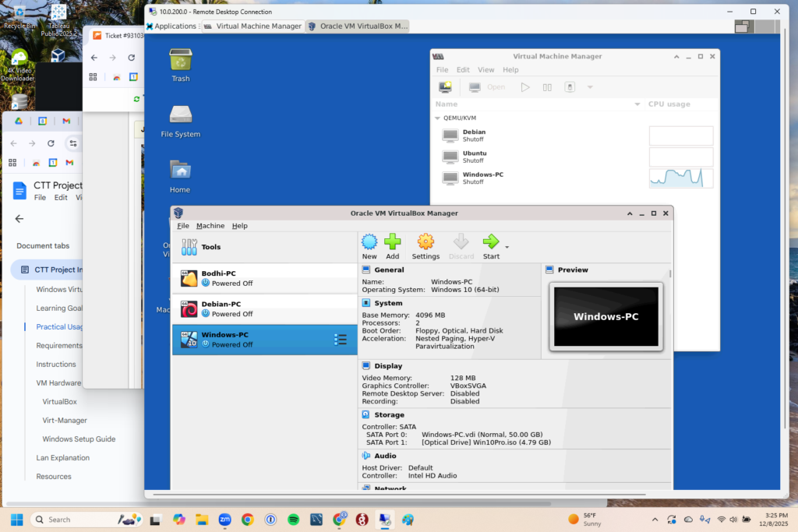Image resolution: width=798 pixels, height=532 pixels.
Task: Collapse the QEMU/KVM connection tree
Action: (438, 118)
